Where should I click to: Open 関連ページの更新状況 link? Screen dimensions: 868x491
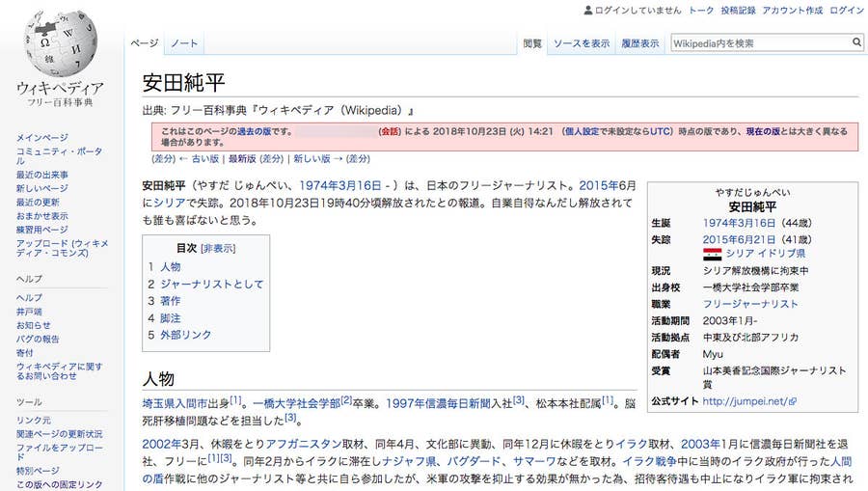pos(59,434)
